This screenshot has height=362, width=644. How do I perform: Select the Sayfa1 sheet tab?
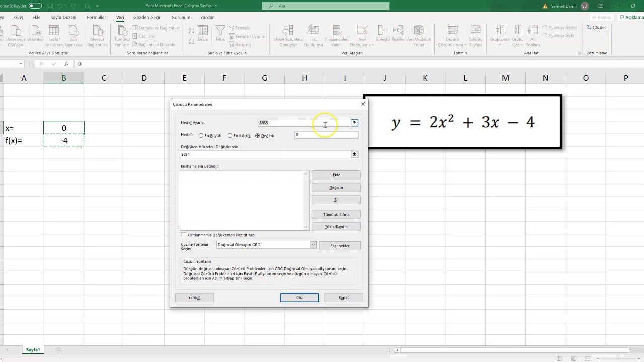pos(33,350)
